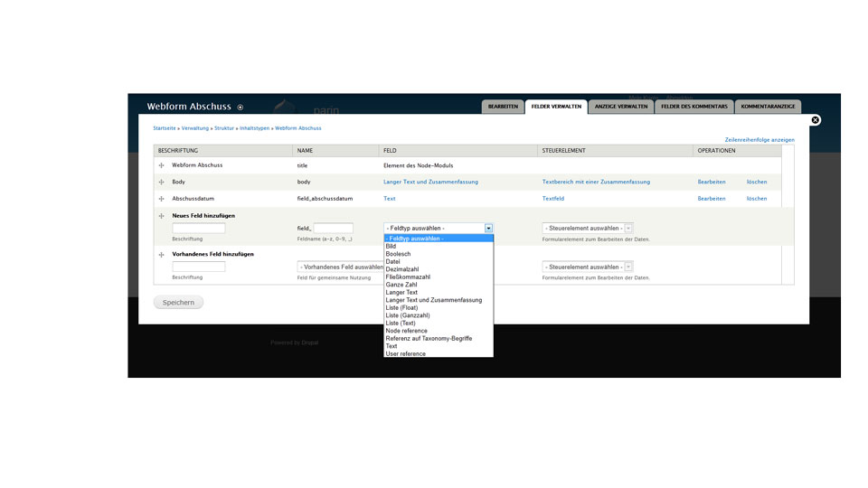Viewport: 868px width, 488px height.
Task: Select 'Referenz auf Taxonomy-Begriffe' option
Action: [x=429, y=339]
